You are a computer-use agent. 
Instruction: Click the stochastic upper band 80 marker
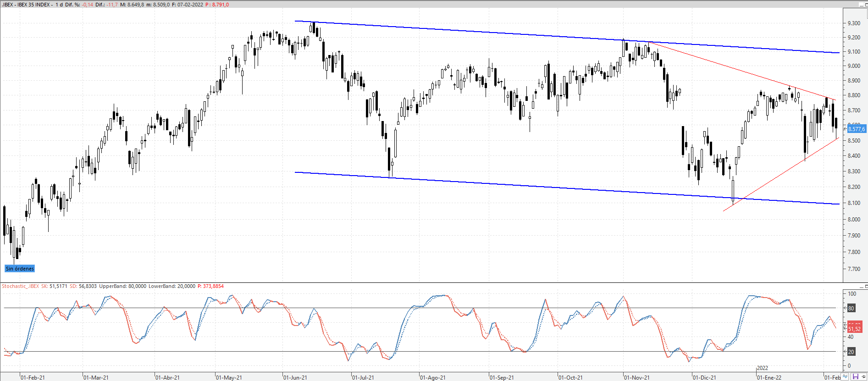pos(851,308)
